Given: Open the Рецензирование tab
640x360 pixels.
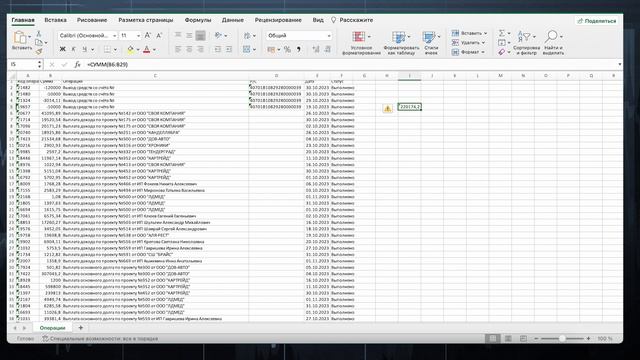Looking at the screenshot, I should [x=278, y=20].
